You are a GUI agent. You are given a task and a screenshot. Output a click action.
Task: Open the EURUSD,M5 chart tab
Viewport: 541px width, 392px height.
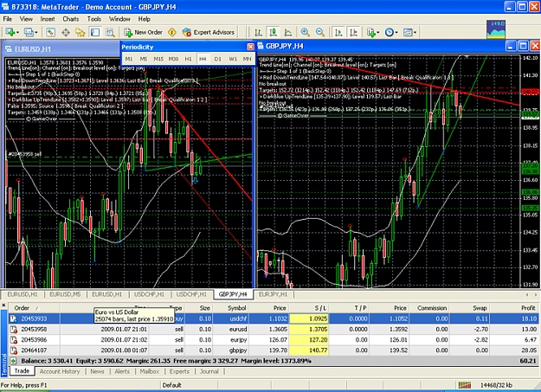(65, 294)
